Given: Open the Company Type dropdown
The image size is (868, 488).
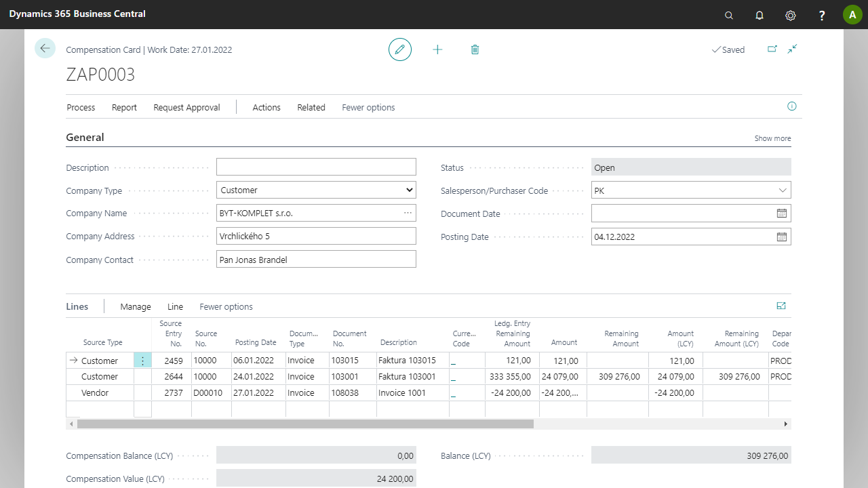Looking at the screenshot, I should click(x=316, y=190).
